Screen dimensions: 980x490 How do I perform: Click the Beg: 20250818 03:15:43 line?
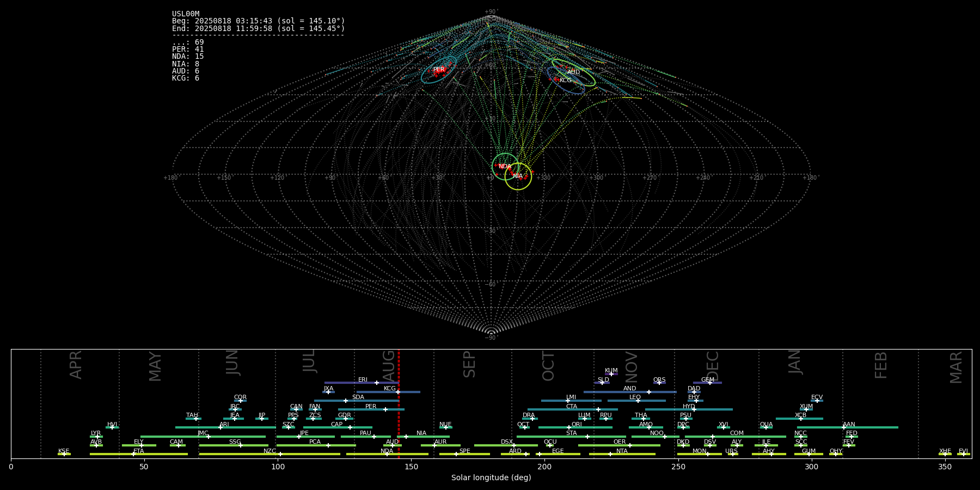259,21
